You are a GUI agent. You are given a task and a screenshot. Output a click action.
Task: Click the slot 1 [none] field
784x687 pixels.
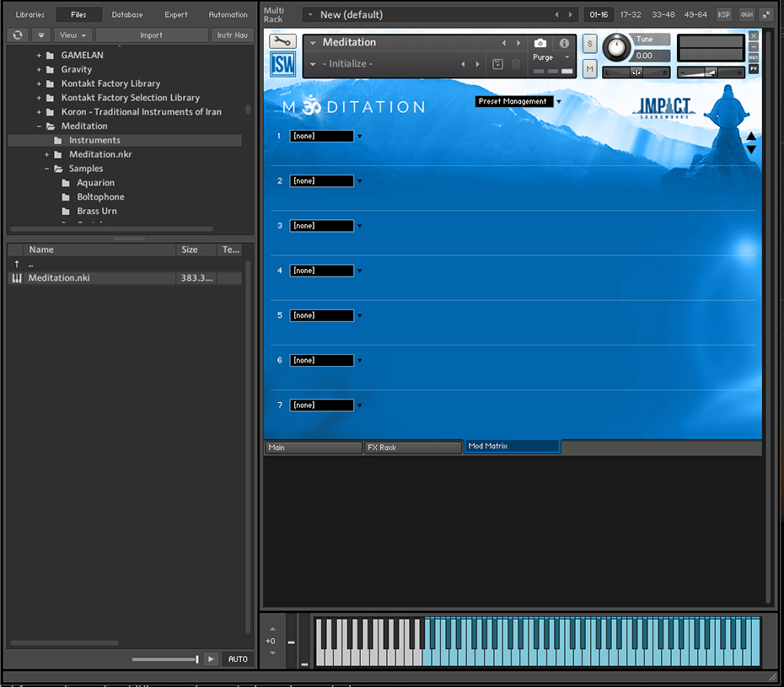321,136
